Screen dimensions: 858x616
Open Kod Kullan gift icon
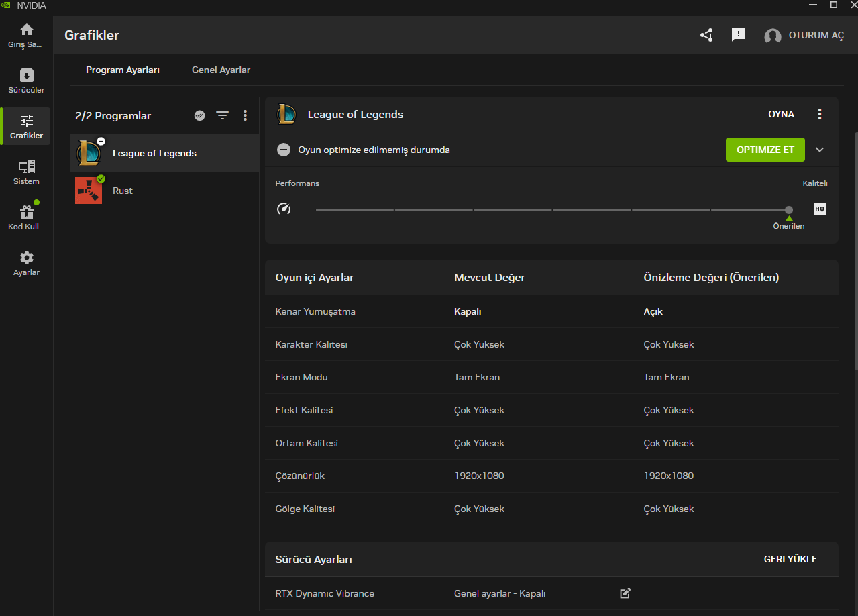26,212
